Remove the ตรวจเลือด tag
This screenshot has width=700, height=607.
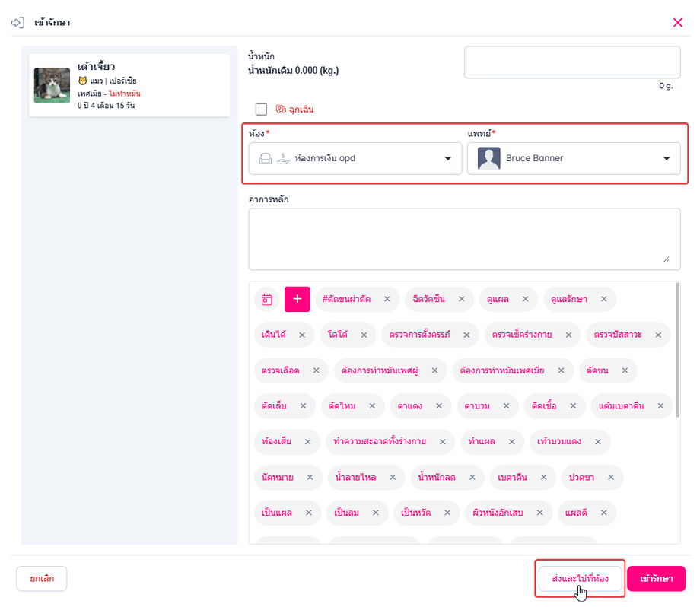click(x=316, y=370)
